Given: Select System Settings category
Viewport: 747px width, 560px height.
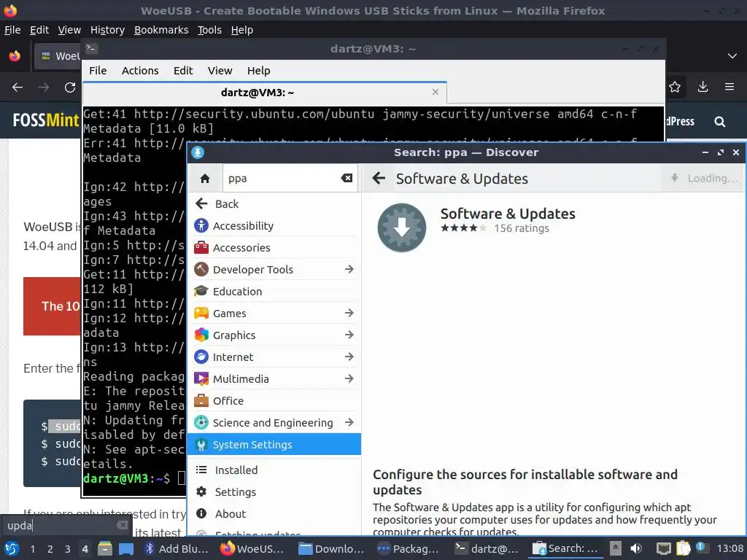Looking at the screenshot, I should tap(274, 445).
